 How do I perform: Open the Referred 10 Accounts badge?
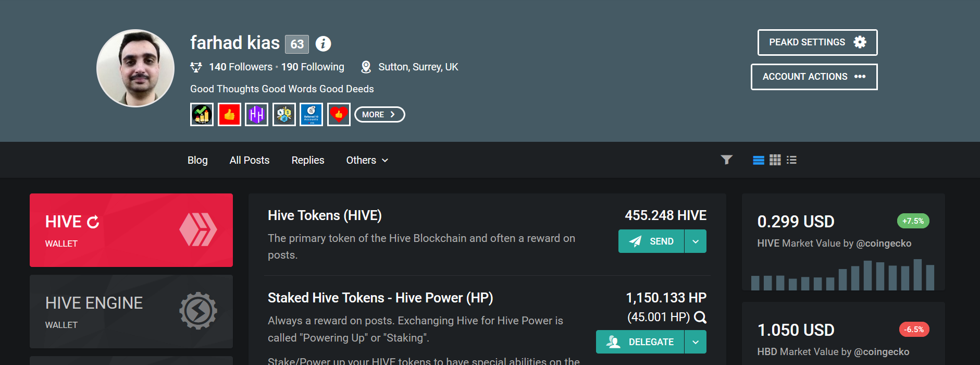click(x=311, y=114)
